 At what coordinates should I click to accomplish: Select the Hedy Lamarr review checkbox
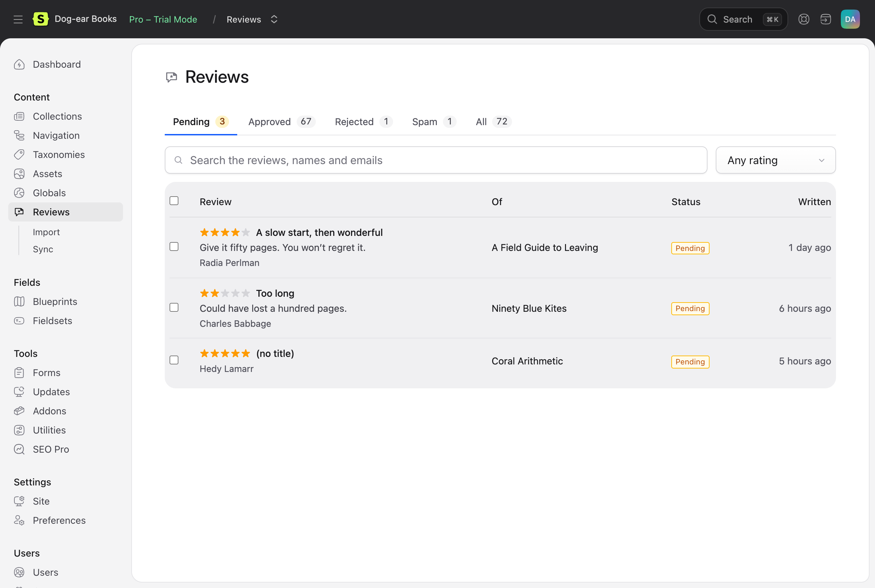point(174,360)
